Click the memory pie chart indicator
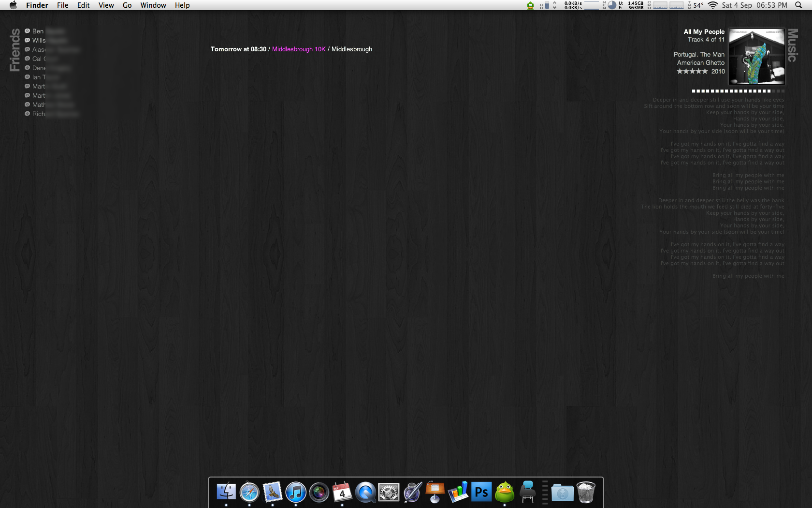The width and height of the screenshot is (812, 508). point(612,5)
